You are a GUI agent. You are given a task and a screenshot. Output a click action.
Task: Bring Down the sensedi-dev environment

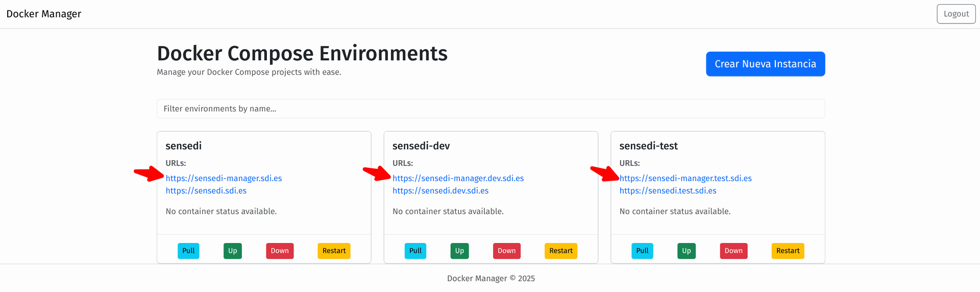[x=506, y=251]
